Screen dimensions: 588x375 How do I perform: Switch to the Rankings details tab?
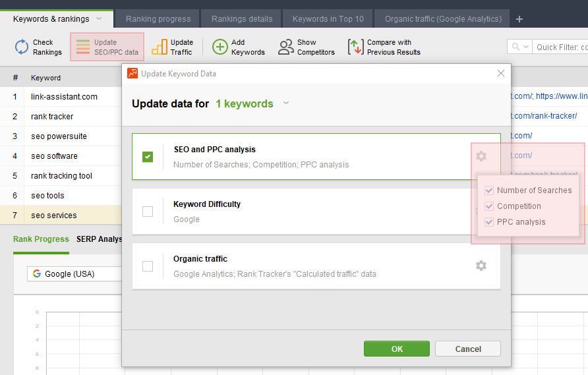(242, 18)
